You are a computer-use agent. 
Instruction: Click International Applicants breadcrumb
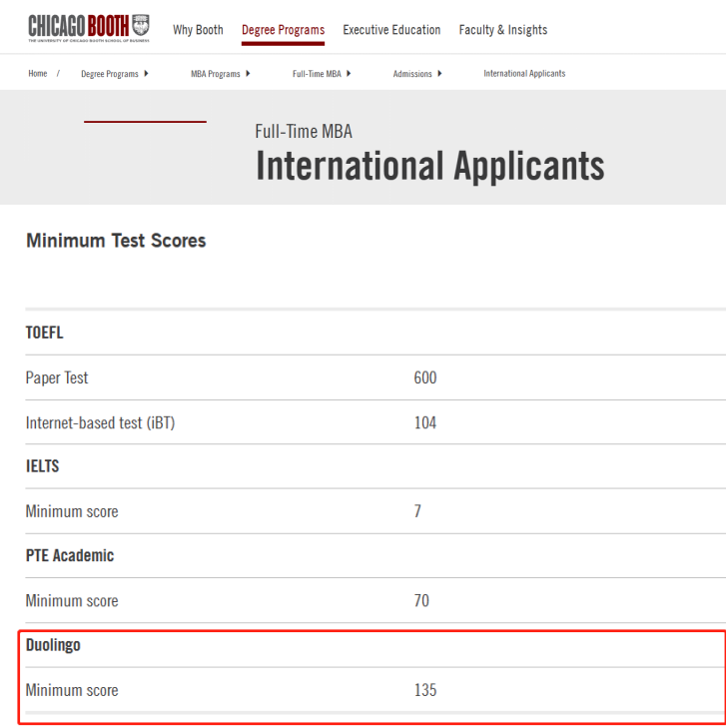tap(524, 73)
